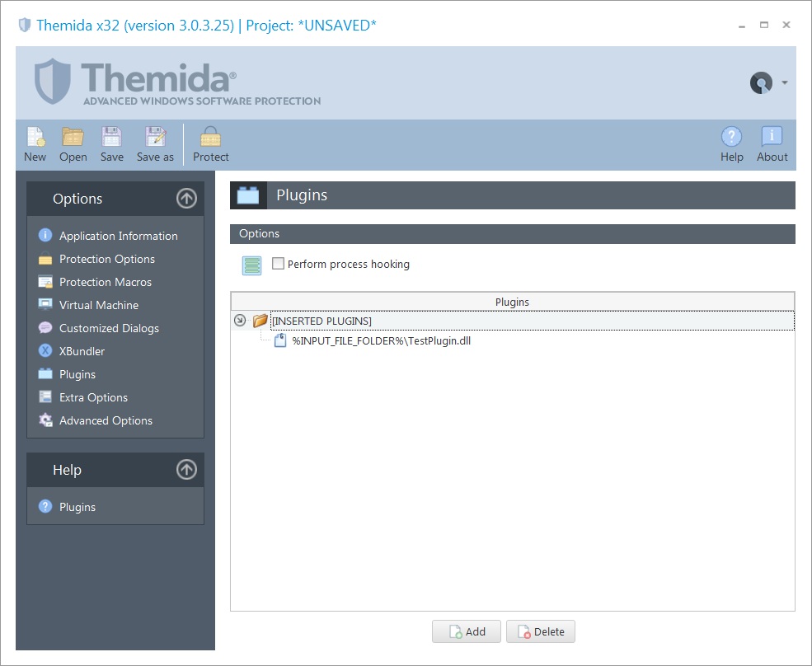Click the Plugins help question mark icon
Screen dimensions: 812x666
click(45, 506)
